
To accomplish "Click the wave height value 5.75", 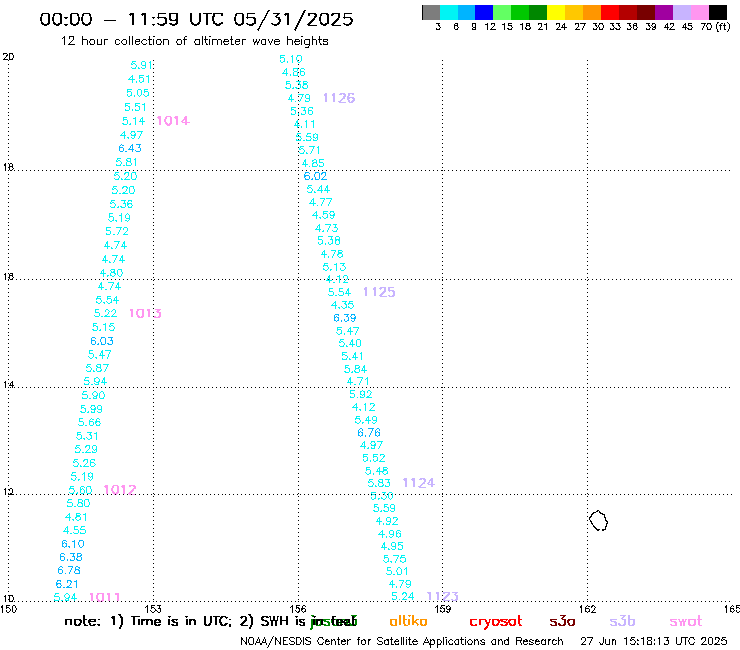I will click(395, 559).
